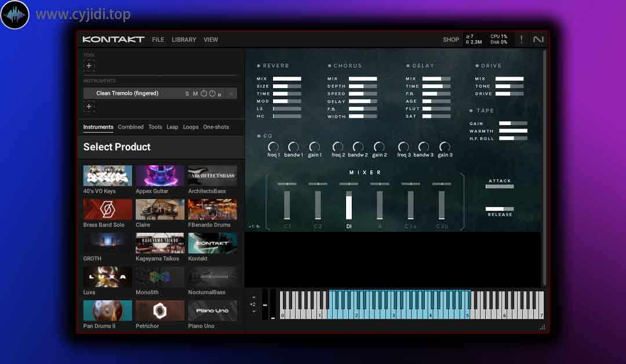Image resolution: width=626 pixels, height=364 pixels.
Task: Toggle the DRIVE effect power dot
Action: click(477, 65)
